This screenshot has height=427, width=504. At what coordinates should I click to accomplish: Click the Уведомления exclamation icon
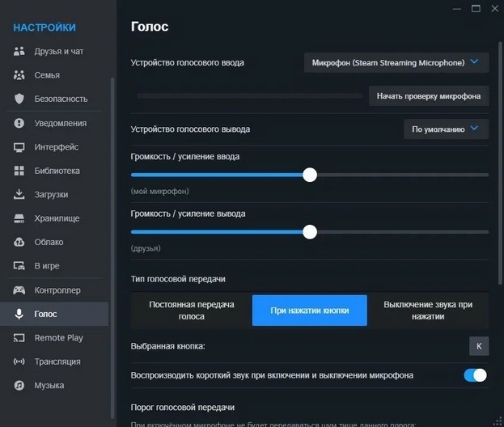[19, 123]
